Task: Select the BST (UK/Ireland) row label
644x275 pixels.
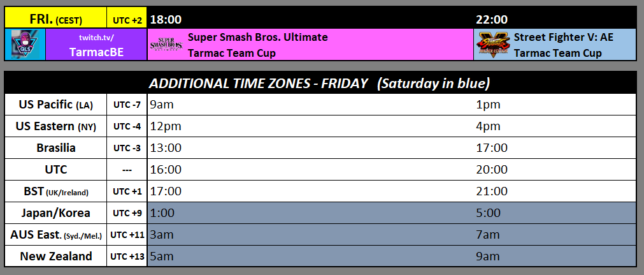Action: [55, 191]
